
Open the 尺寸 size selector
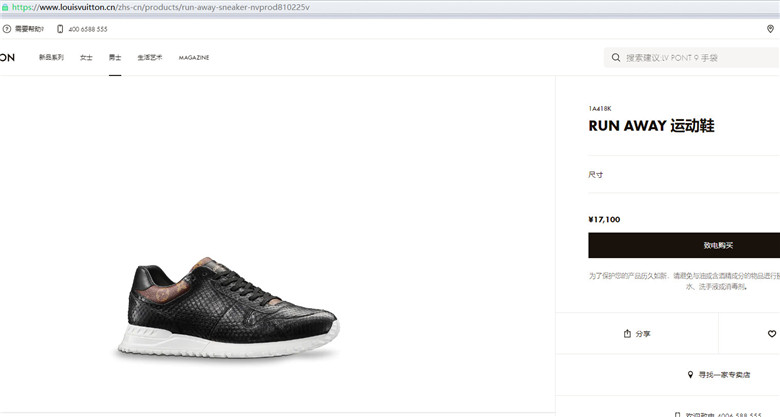point(684,175)
